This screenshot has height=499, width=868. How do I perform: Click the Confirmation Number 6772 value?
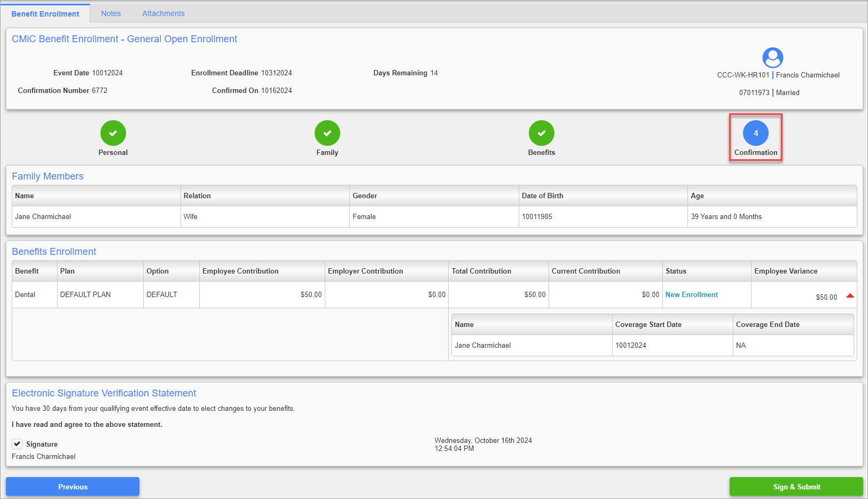pos(99,90)
